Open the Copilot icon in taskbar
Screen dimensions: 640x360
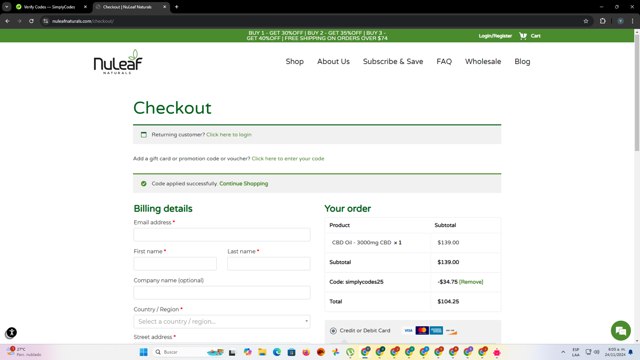tap(247, 352)
